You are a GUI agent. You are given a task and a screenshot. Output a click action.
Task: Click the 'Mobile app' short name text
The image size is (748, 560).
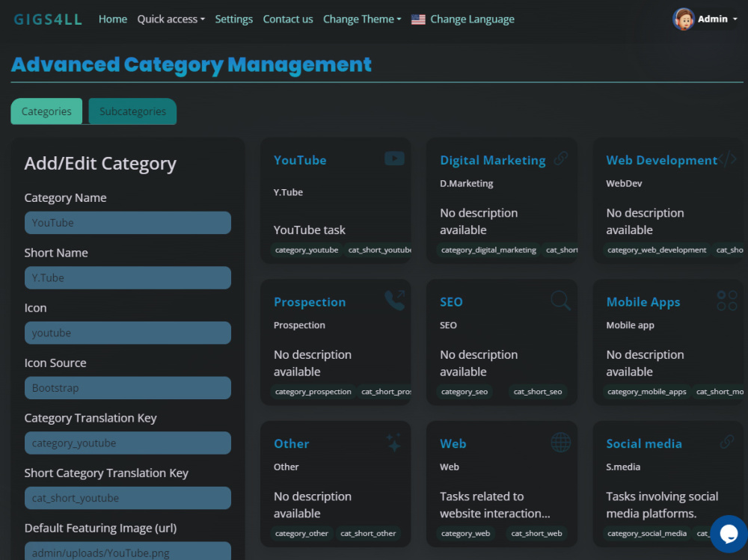[630, 325]
